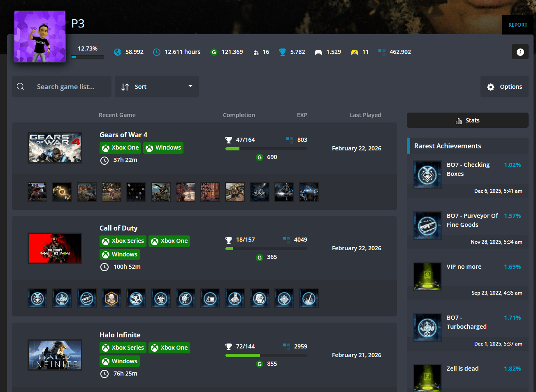This screenshot has width=536, height=392.
Task: Click the EXP icon beside 4049
Action: 286,240
